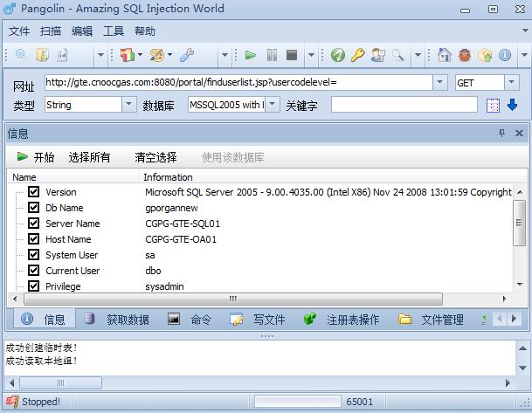
Task: Switch to the 命令 tab
Action: coord(190,319)
